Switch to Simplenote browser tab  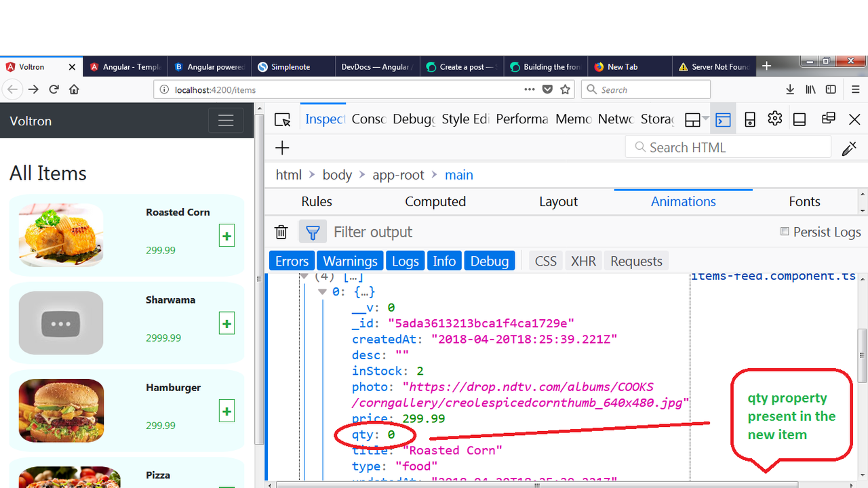click(x=293, y=66)
